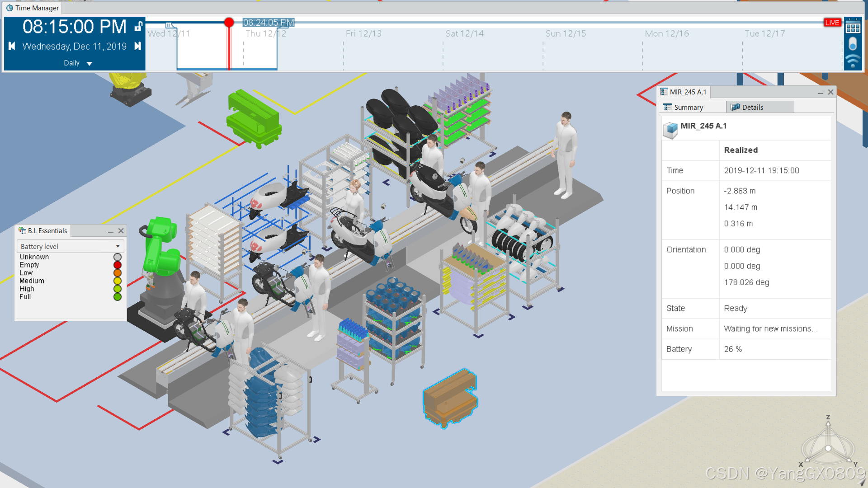Open the Battery level combo box
The width and height of the screenshot is (868, 488).
tap(71, 246)
